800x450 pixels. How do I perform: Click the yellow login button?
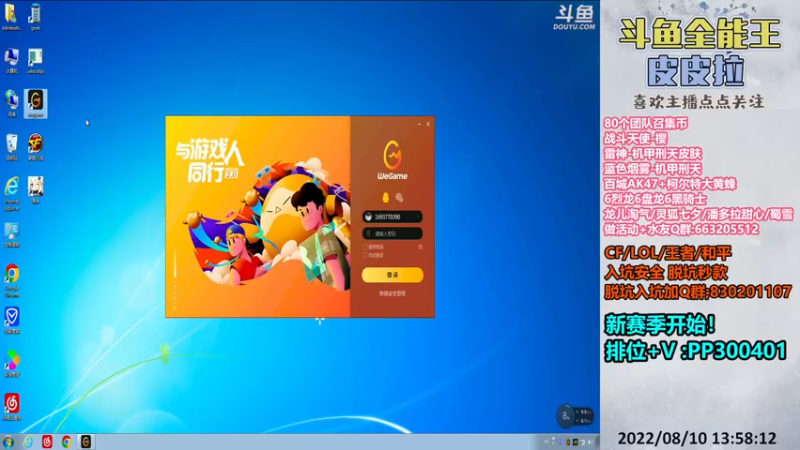[392, 275]
